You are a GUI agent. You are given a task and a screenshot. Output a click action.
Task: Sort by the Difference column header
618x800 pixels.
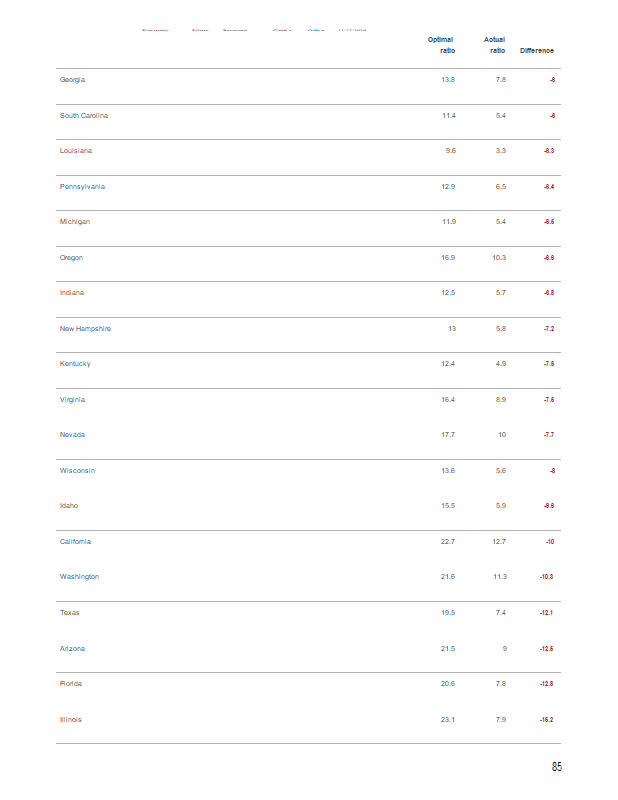(x=537, y=50)
